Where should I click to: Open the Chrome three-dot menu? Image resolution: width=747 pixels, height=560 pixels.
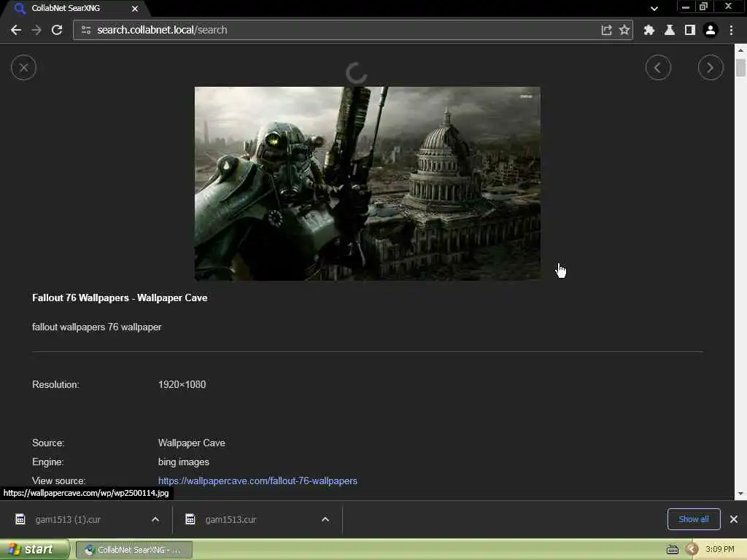[x=731, y=30]
